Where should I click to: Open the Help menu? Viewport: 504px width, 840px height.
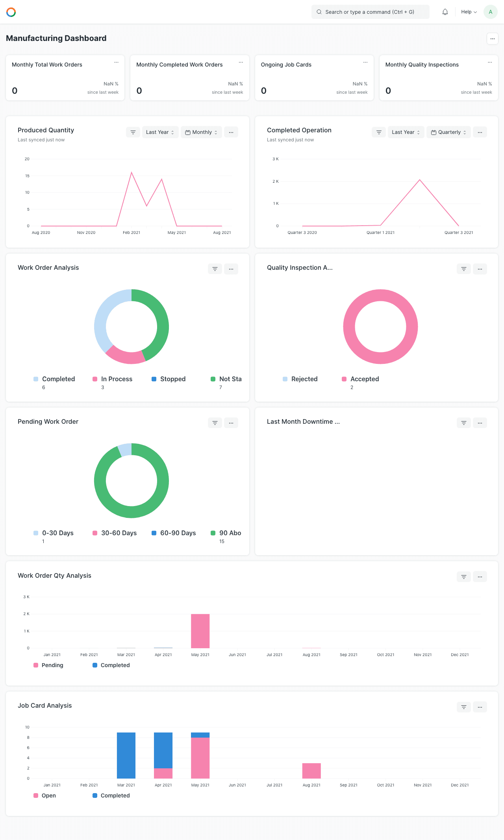[469, 12]
